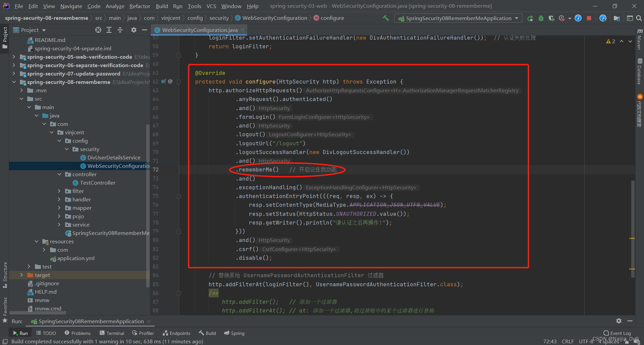This screenshot has height=345, width=644.
Task: Open the VCS menu
Action: pyautogui.click(x=211, y=6)
